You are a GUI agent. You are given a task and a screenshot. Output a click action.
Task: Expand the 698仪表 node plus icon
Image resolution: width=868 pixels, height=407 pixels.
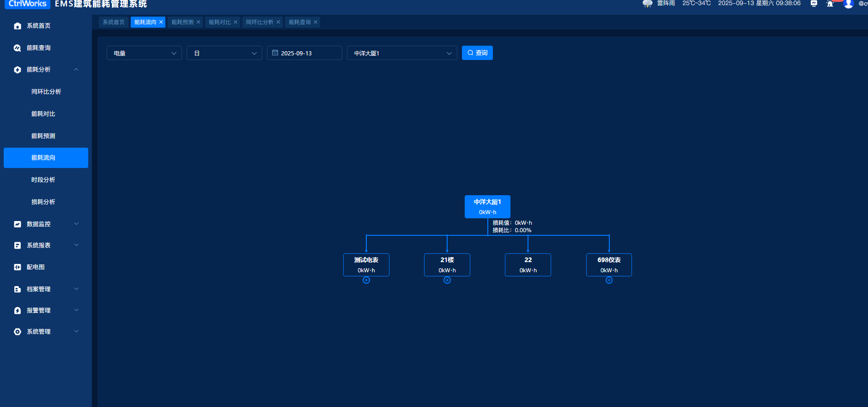609,281
